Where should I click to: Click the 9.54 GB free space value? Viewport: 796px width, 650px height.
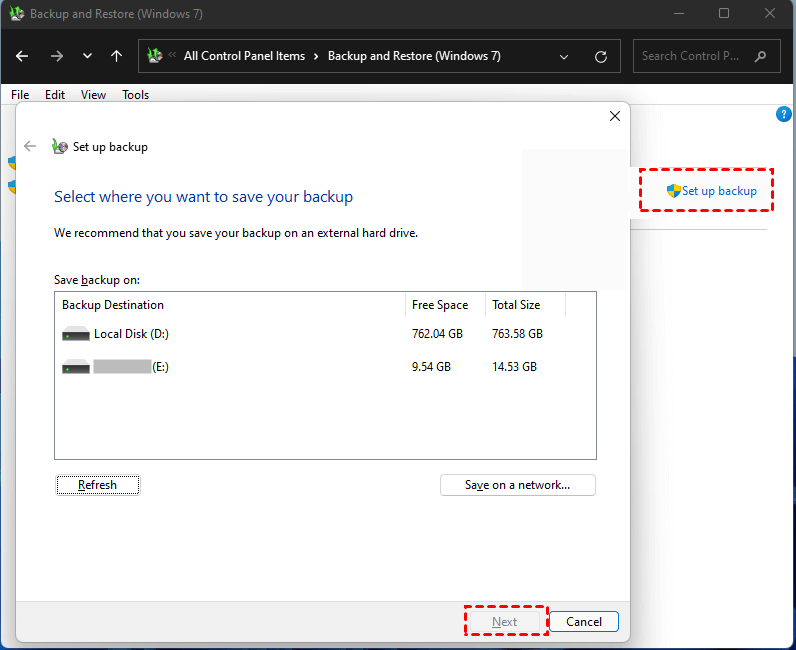click(x=431, y=367)
